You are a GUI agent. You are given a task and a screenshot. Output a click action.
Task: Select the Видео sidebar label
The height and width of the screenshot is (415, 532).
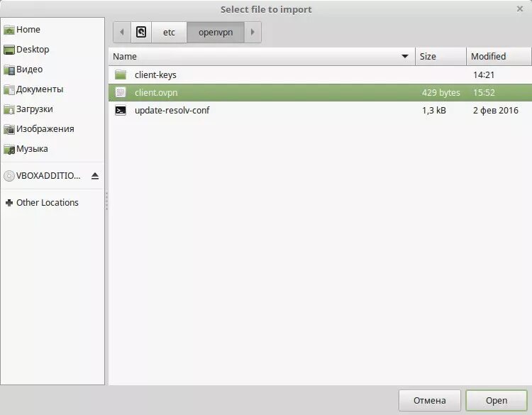tap(30, 70)
